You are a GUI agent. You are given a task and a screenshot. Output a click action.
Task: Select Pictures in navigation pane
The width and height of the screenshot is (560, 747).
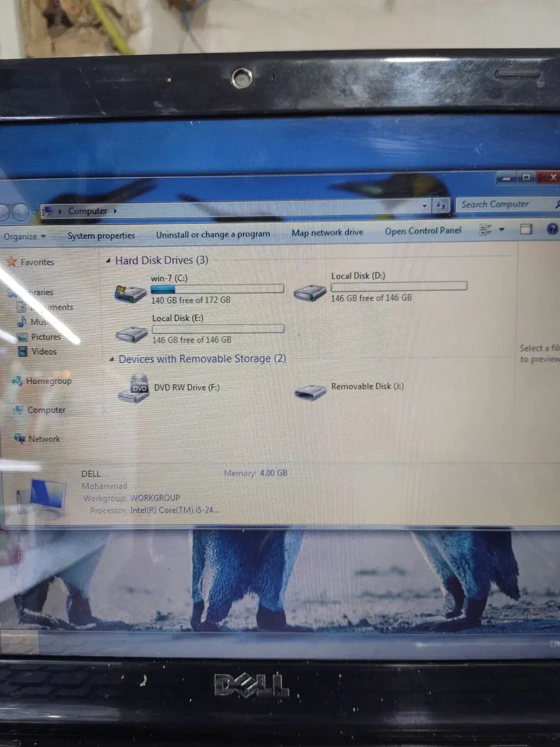46,337
